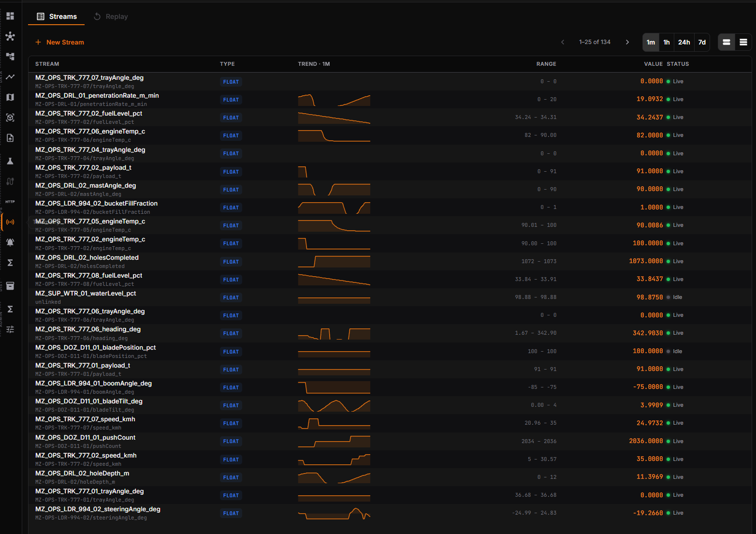Image resolution: width=756 pixels, height=534 pixels.
Task: Open the HTTP item in sidebar
Action: click(x=10, y=202)
